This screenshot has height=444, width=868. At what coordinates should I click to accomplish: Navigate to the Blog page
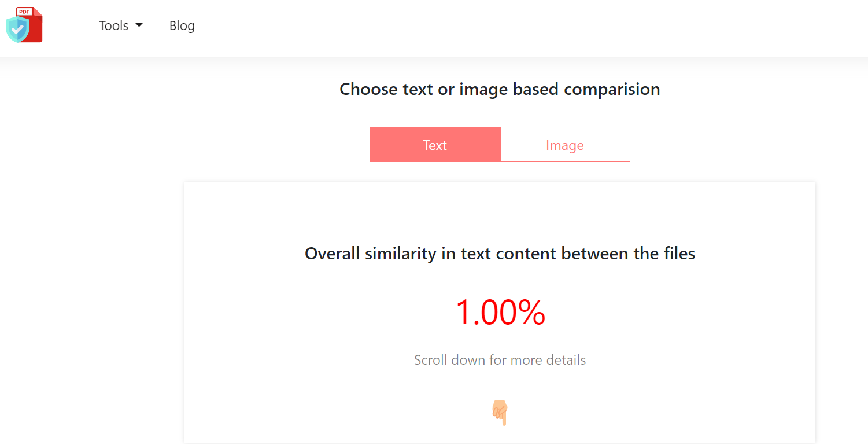click(x=182, y=25)
